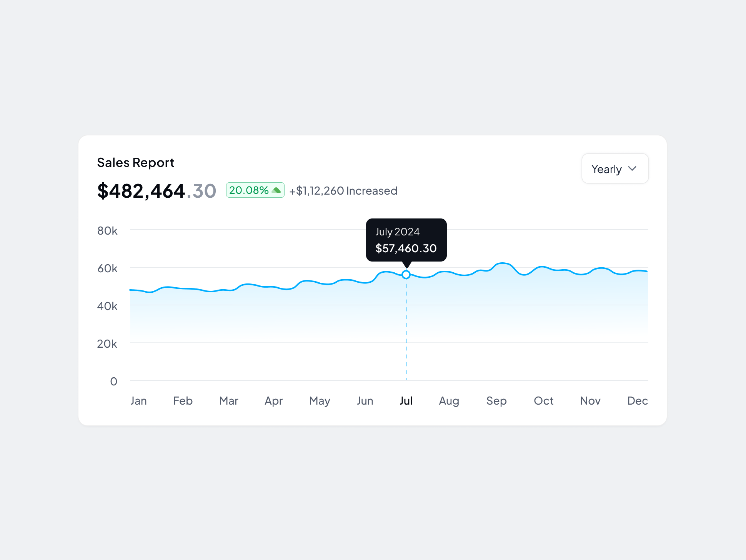
Task: Click the 20.08% green percentage badge
Action: pos(255,190)
